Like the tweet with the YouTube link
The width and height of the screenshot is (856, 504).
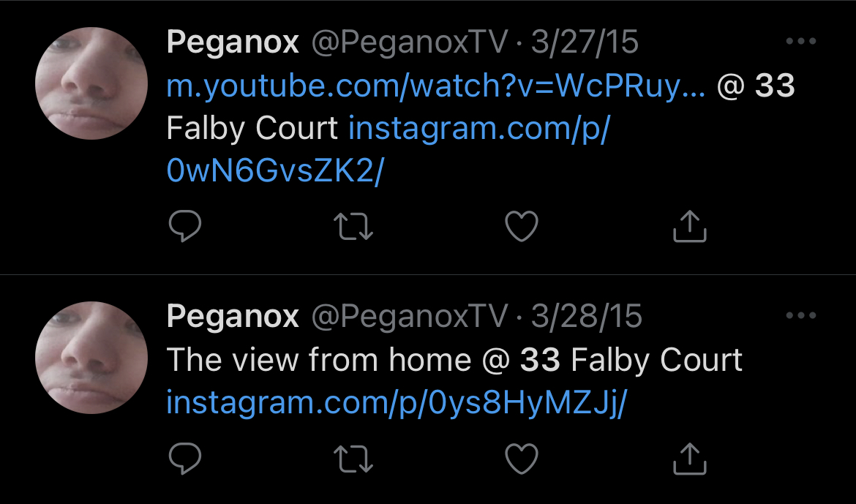pyautogui.click(x=522, y=226)
